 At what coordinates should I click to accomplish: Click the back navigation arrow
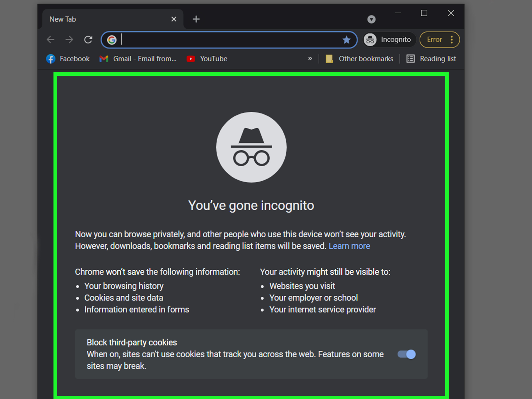(x=50, y=40)
